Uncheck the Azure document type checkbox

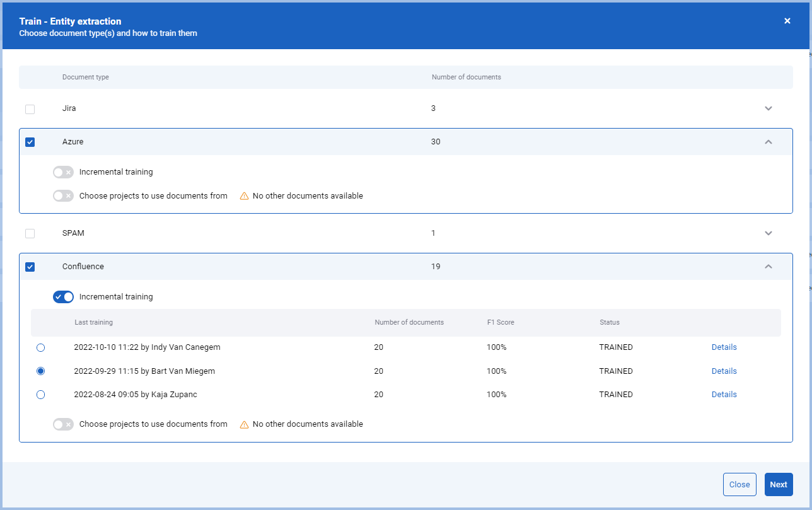[30, 142]
